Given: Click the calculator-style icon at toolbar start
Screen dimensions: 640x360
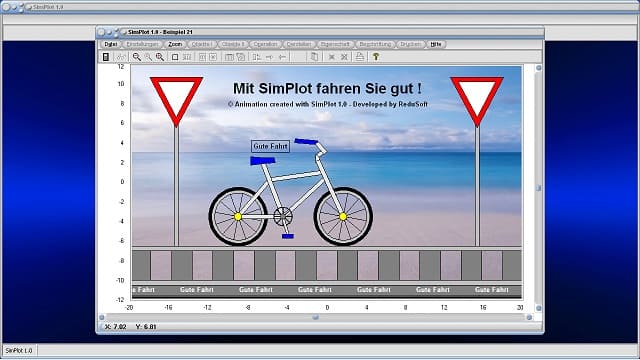Looking at the screenshot, I should click(x=106, y=57).
